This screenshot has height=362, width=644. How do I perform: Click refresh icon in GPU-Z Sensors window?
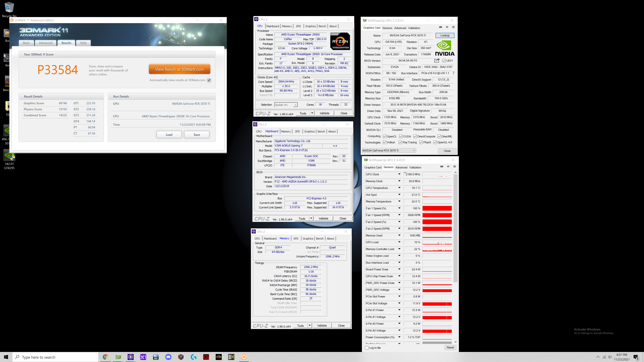click(x=448, y=166)
